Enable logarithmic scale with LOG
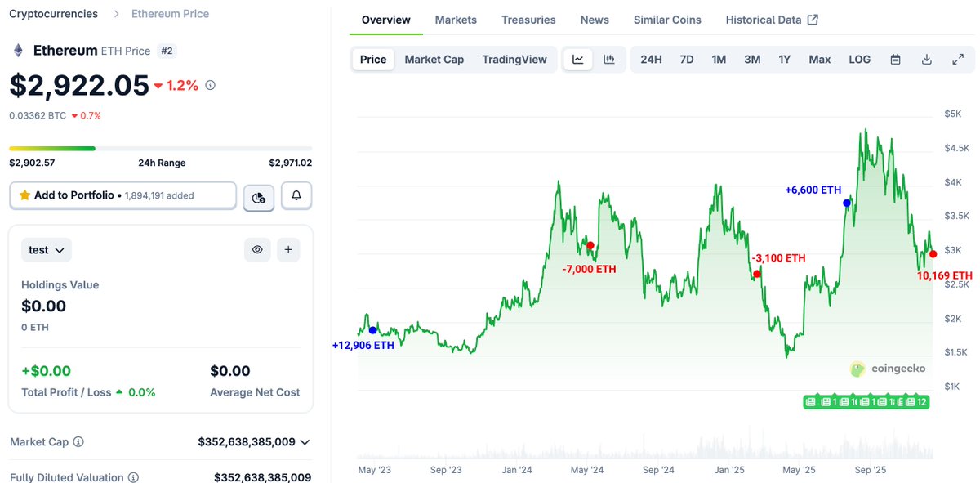Viewport: 980px width, 483px height. (859, 59)
